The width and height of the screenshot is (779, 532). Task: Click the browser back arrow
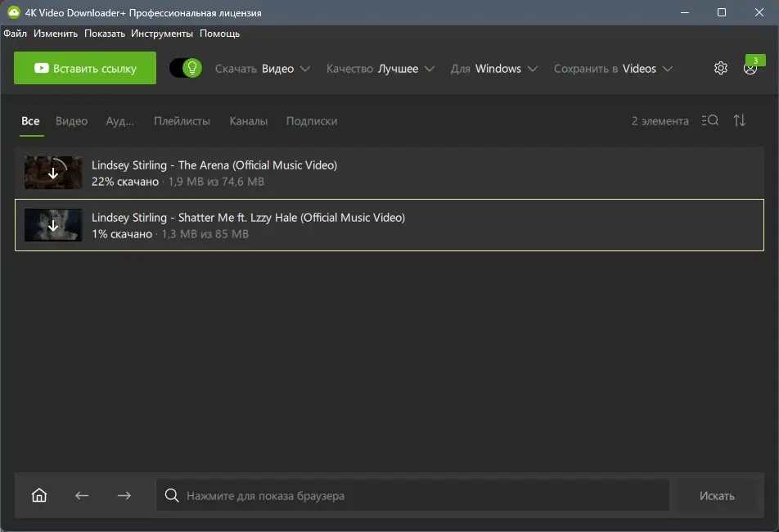tap(82, 495)
